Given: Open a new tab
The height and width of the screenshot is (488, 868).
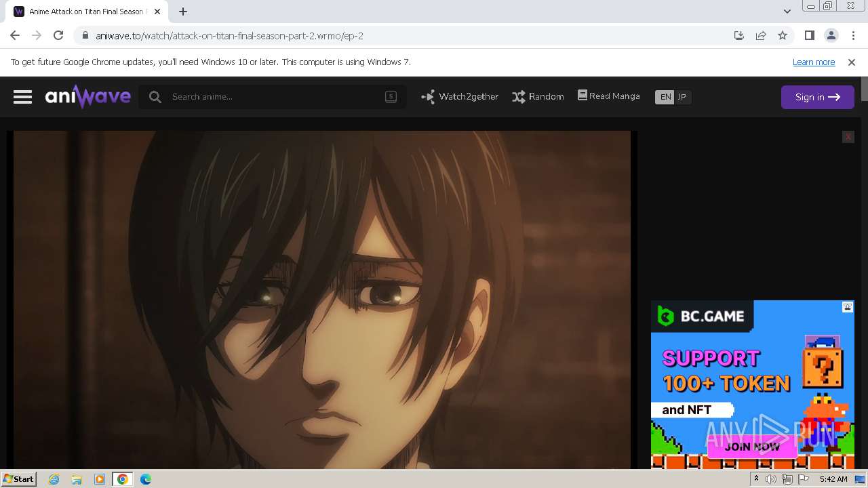Looking at the screenshot, I should [x=183, y=12].
